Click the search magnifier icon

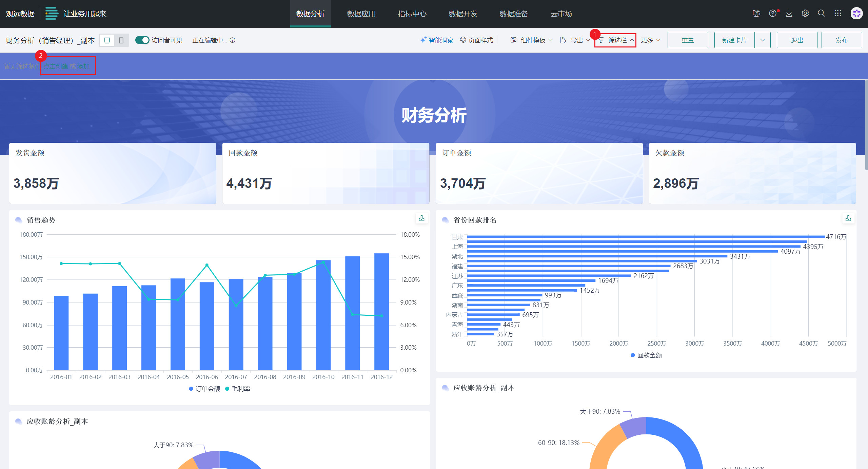click(821, 14)
